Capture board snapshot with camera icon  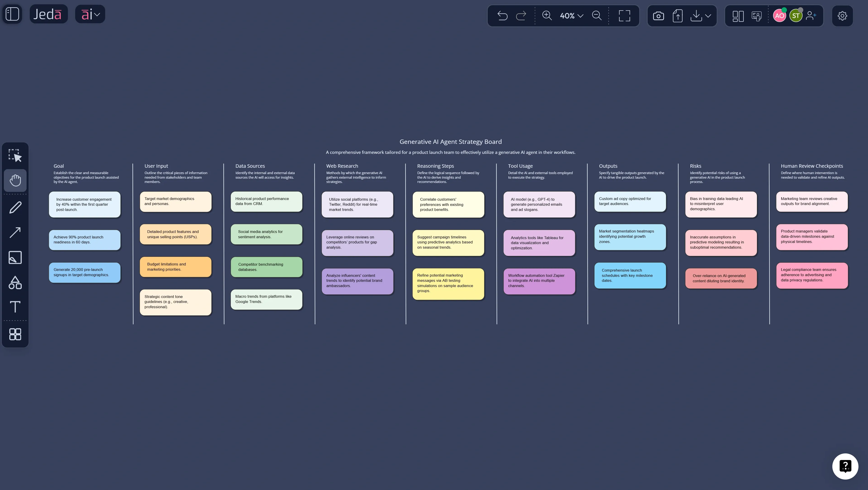click(x=658, y=15)
